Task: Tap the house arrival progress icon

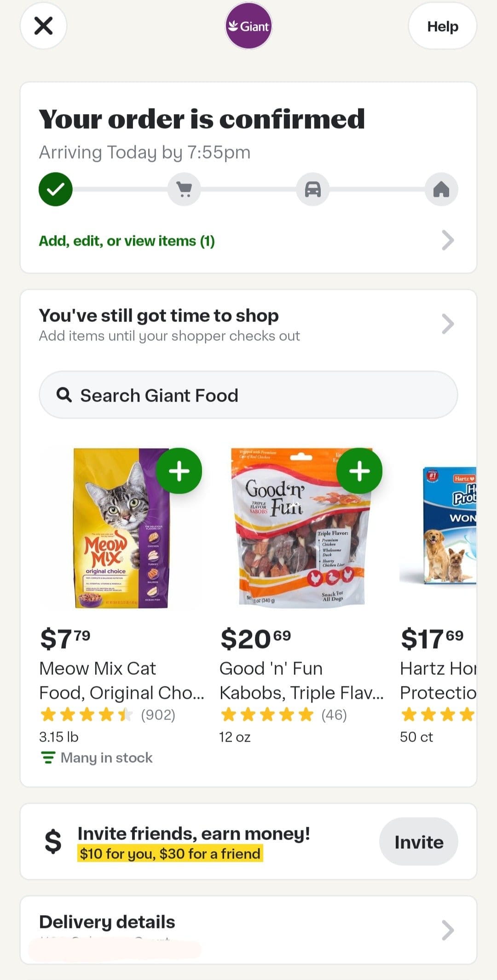Action: (441, 189)
